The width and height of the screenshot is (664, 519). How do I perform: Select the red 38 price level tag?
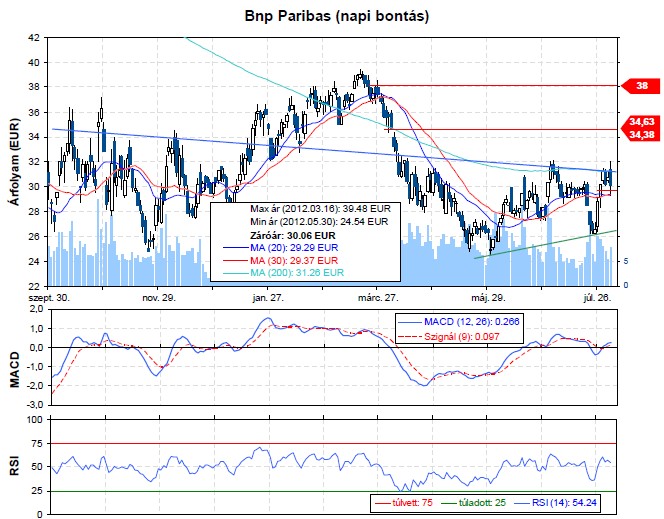[x=640, y=86]
